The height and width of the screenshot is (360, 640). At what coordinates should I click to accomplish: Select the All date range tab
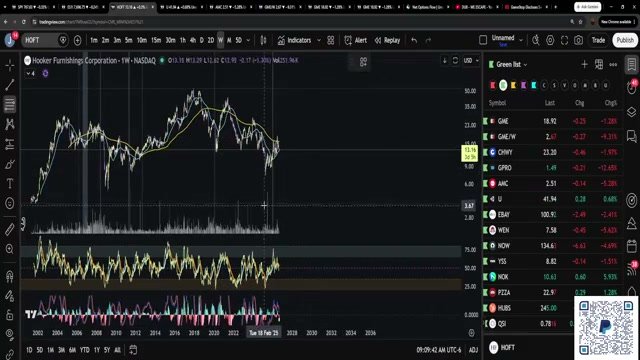[118, 350]
